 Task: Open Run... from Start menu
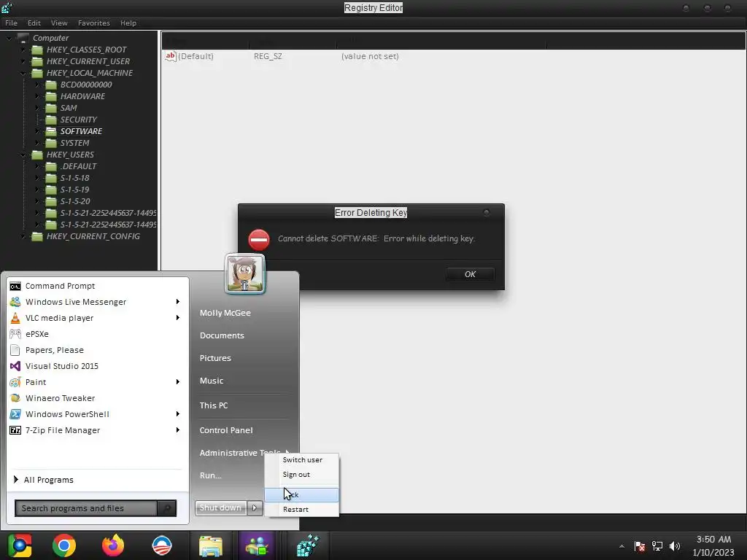coord(211,475)
